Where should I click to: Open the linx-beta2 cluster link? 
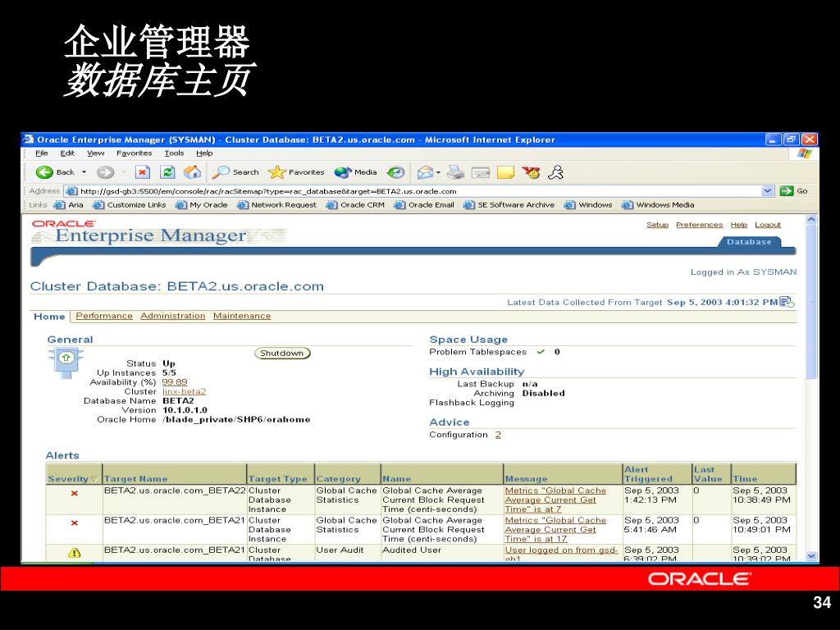click(184, 391)
